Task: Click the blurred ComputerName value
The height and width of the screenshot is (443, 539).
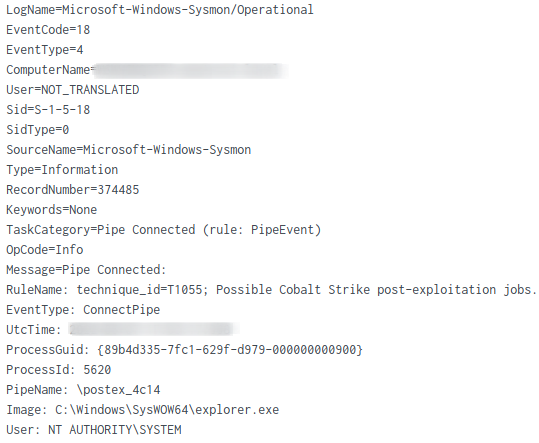Action: click(191, 70)
